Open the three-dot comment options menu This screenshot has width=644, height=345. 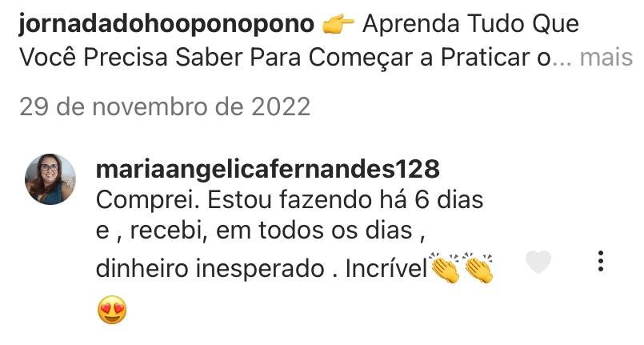pos(601,261)
